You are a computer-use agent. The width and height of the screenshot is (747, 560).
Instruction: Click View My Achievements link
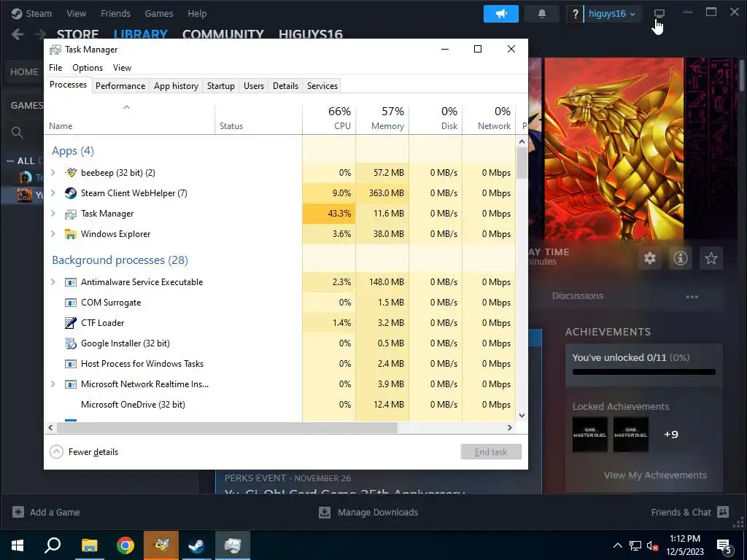pyautogui.click(x=655, y=475)
